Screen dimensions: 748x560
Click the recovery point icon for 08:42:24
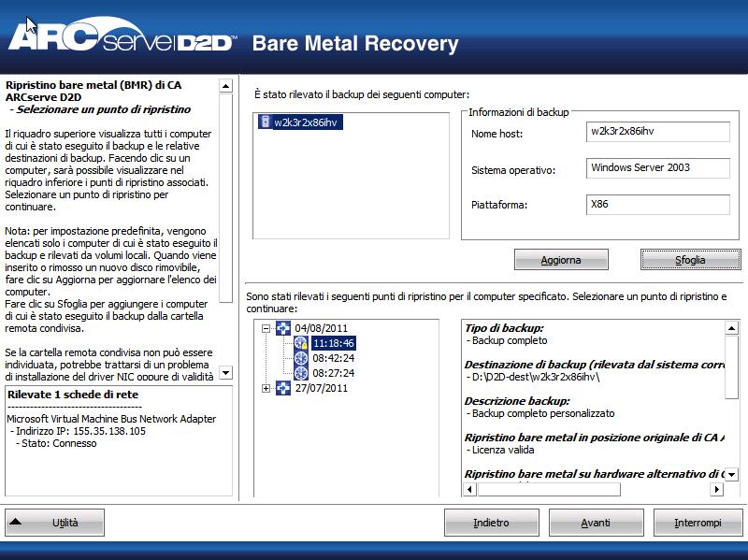(300, 358)
